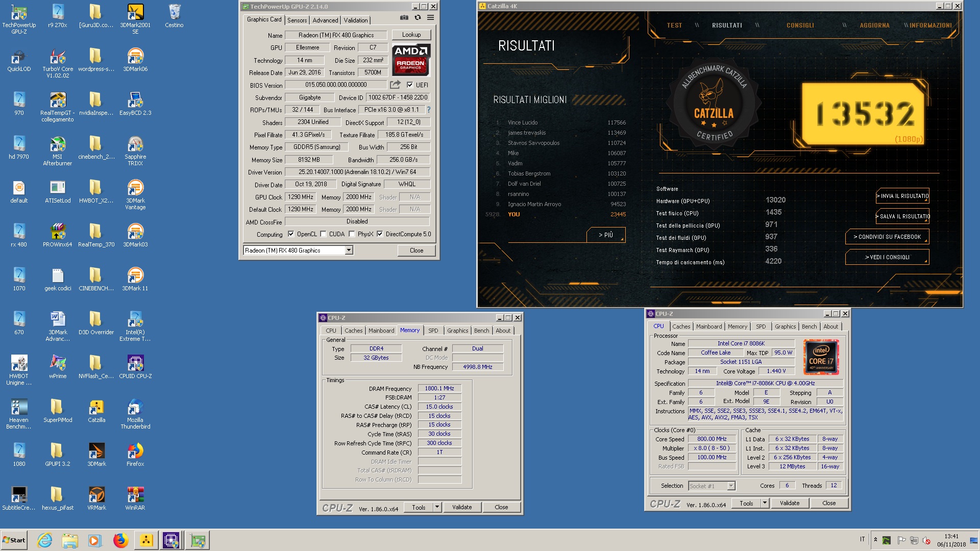Viewport: 980px width, 551px height.
Task: Click the GPU-Z refresh icon
Action: [x=418, y=18]
